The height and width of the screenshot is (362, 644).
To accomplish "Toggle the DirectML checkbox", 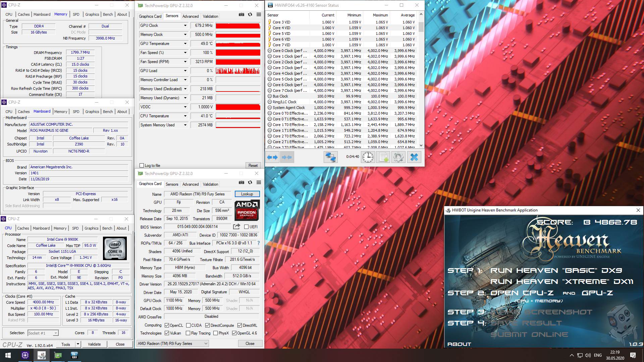I will 239,325.
